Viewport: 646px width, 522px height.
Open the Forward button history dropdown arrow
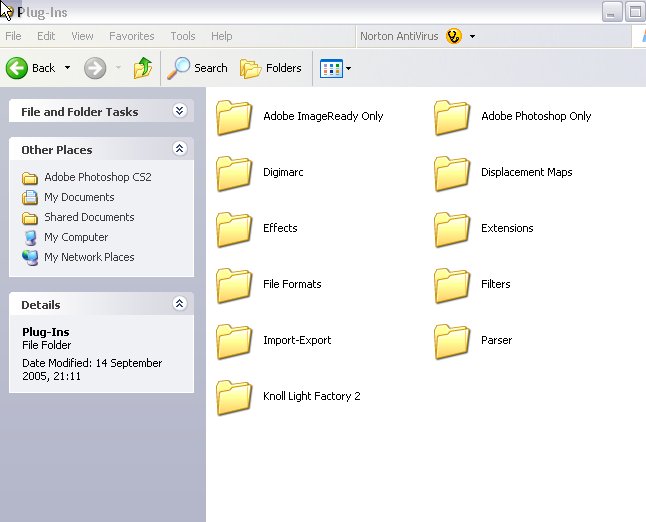[118, 68]
